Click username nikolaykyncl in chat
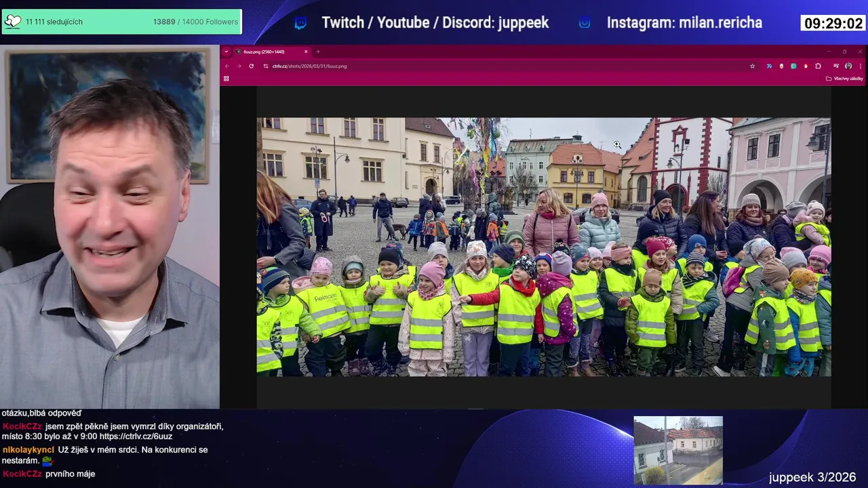Screen dimensions: 868x488 click(x=28, y=450)
